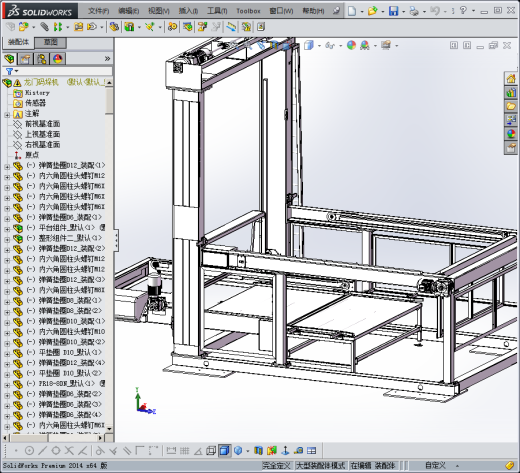
Task: Click the feature tree vertical scrollbar
Action: (109, 255)
